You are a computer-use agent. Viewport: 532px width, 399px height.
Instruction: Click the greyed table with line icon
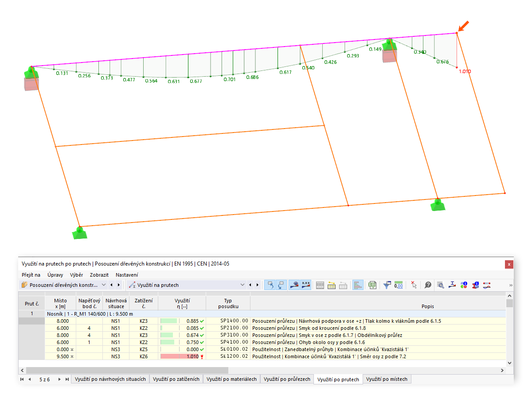point(343,285)
